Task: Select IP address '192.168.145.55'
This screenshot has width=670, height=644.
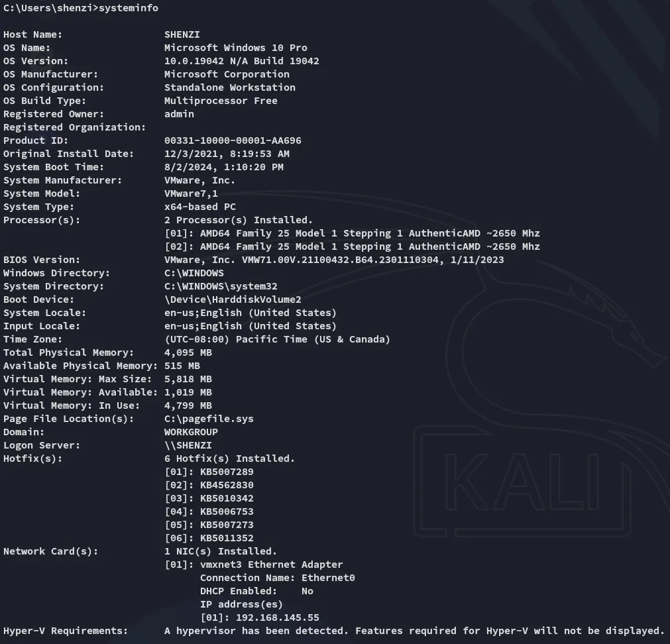Action: click(x=277, y=617)
